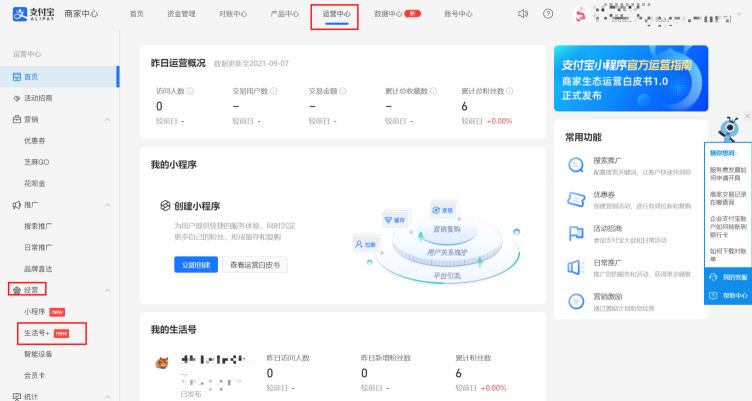Collapse the 统计 sidebar section chevron
The image size is (752, 401).
tap(107, 397)
